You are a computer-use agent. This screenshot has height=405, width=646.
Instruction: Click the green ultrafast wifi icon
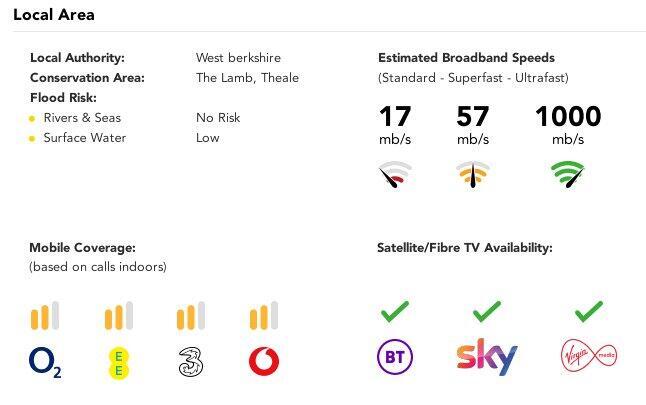[568, 175]
